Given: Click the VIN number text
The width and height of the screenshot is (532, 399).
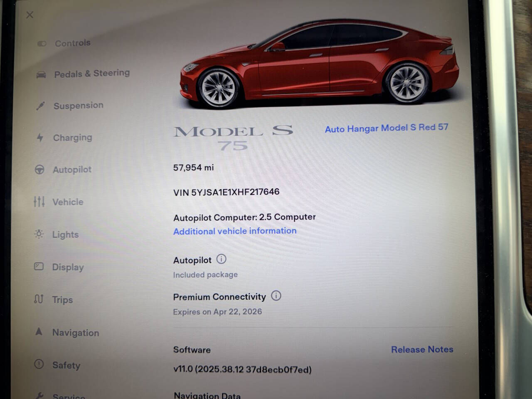Looking at the screenshot, I should pos(226,192).
